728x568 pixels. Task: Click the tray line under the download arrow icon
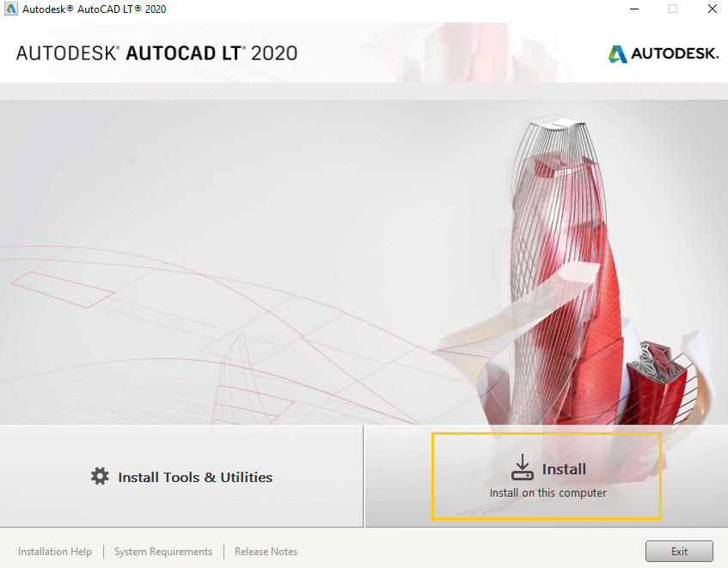coord(522,474)
